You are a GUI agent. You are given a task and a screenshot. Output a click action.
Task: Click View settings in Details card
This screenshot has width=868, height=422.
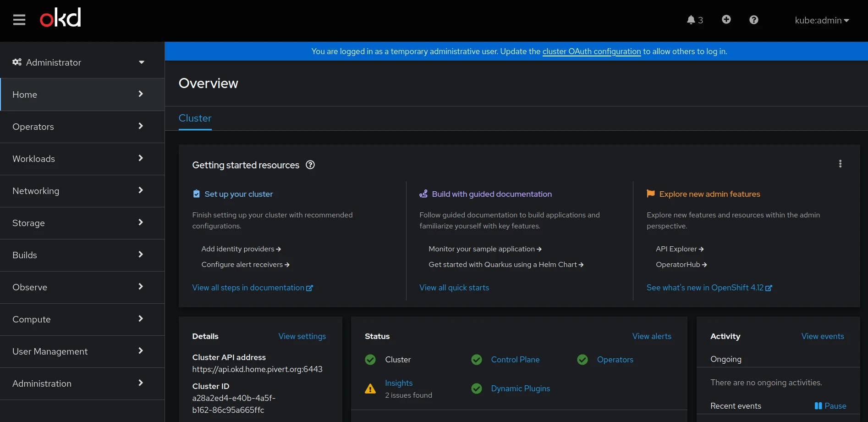[302, 336]
